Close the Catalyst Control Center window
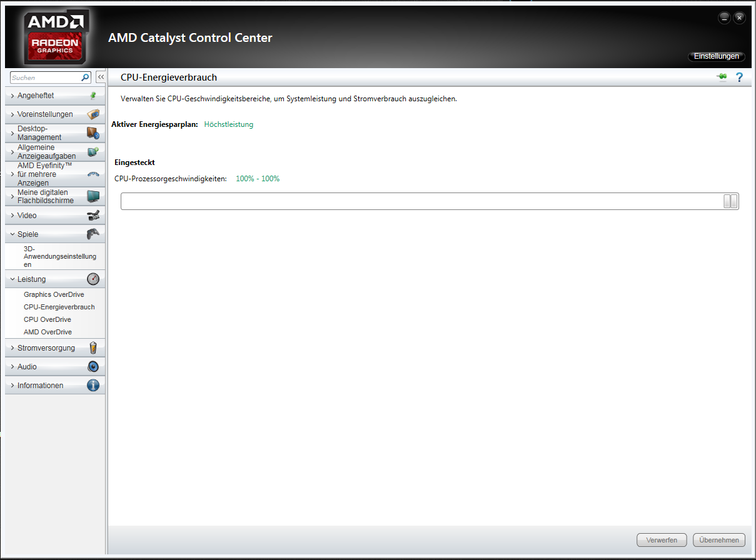756x560 pixels. (739, 18)
